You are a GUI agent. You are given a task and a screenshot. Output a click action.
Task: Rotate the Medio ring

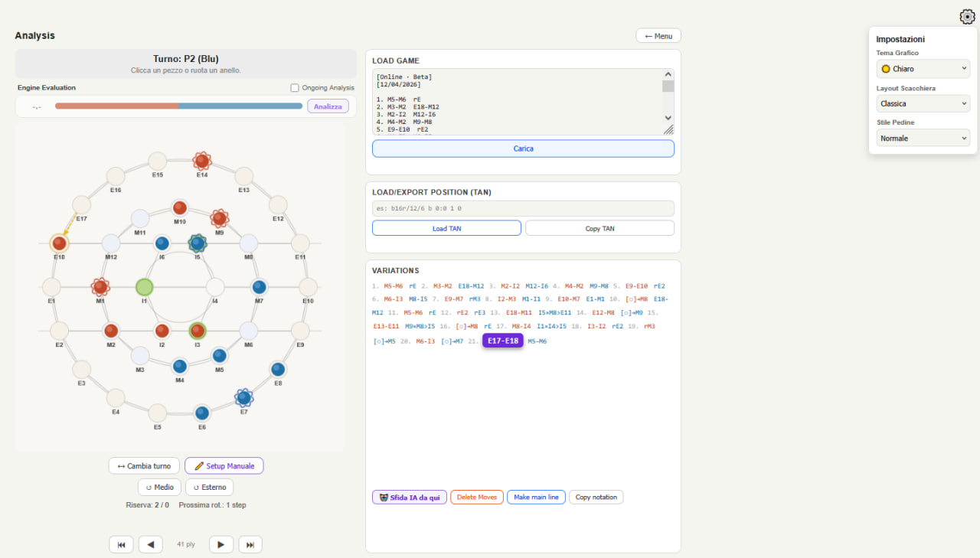(x=159, y=487)
